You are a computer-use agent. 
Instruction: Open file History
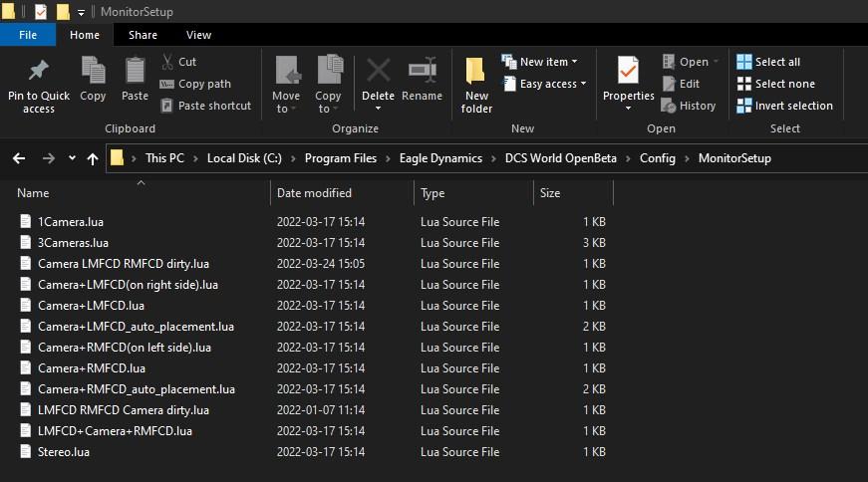pos(689,106)
